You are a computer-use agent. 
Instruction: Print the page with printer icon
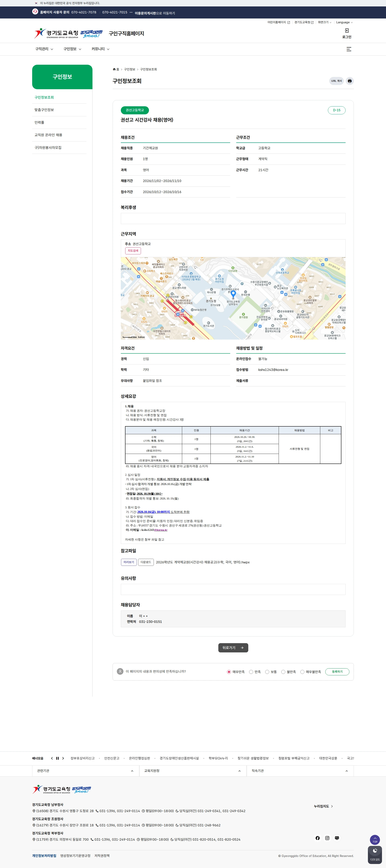click(350, 81)
